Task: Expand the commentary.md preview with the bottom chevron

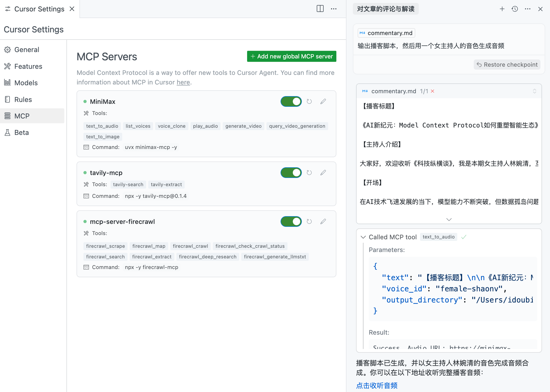Action: [449, 219]
